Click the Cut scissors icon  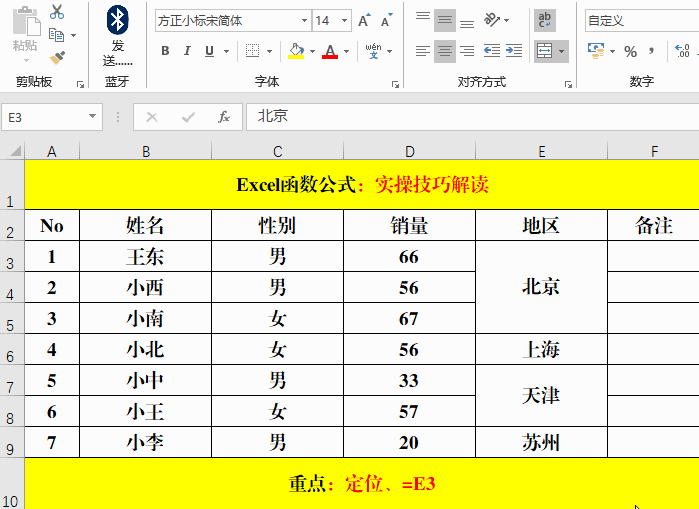(57, 12)
